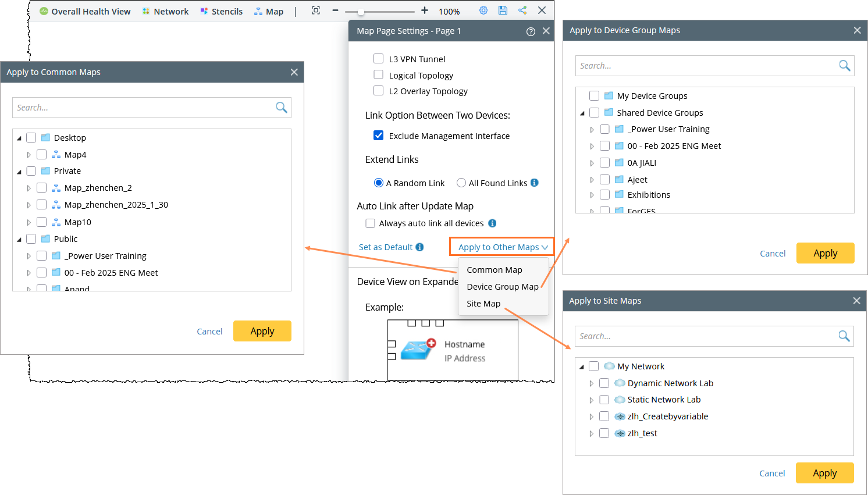Screen dimensions: 868x495
Task: Click the My Network cloud icon
Action: pos(609,366)
